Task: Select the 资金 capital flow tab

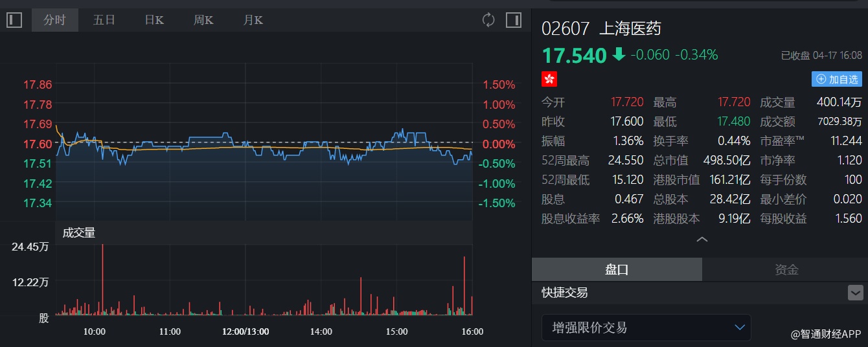Action: [x=786, y=269]
